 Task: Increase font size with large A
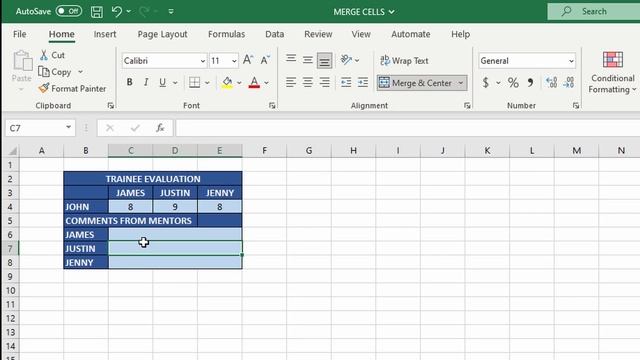pos(248,60)
